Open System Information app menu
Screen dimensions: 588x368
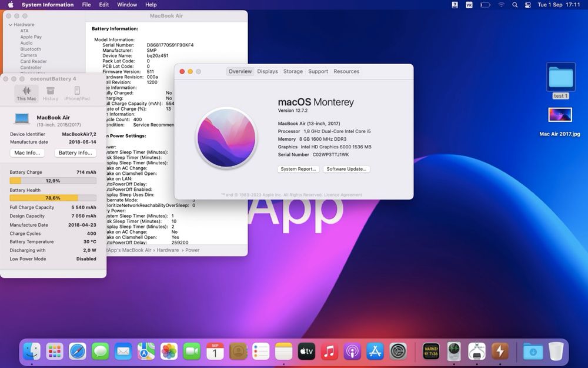pyautogui.click(x=48, y=5)
